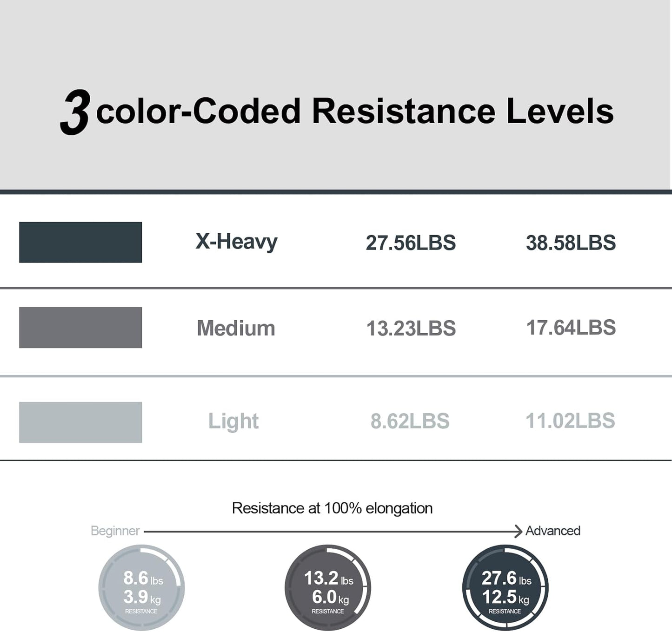The height and width of the screenshot is (632, 672).
Task: Click the Advanced label
Action: tap(553, 531)
